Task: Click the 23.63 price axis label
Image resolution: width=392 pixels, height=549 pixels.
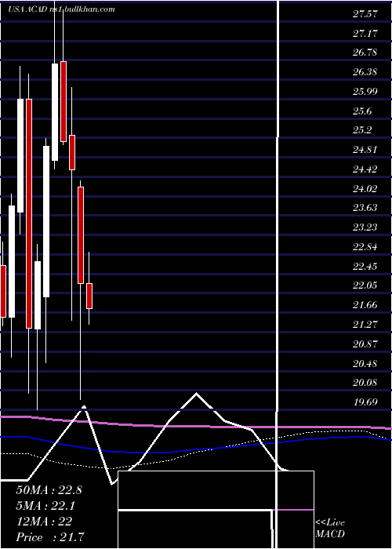Action: [x=365, y=208]
